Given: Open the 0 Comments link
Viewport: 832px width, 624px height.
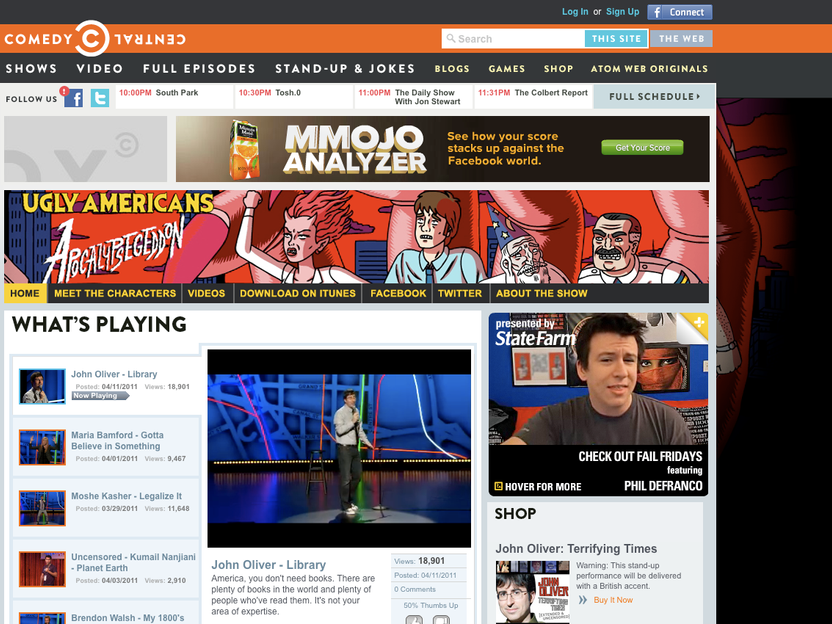Looking at the screenshot, I should 414,590.
